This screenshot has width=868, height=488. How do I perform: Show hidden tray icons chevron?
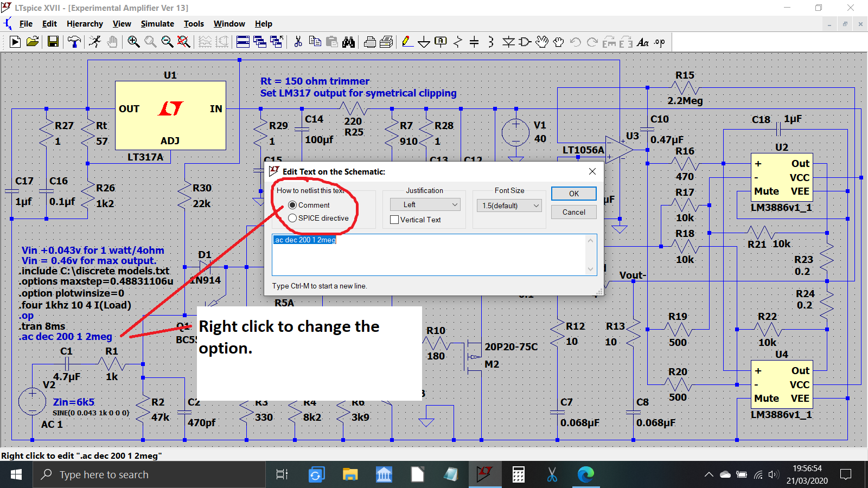pos(709,475)
